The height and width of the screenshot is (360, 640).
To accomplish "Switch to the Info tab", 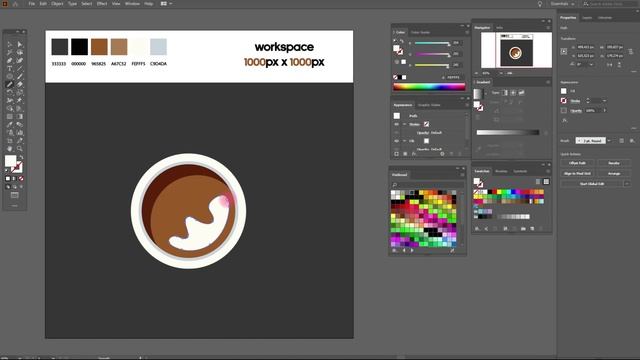I will pos(499,28).
